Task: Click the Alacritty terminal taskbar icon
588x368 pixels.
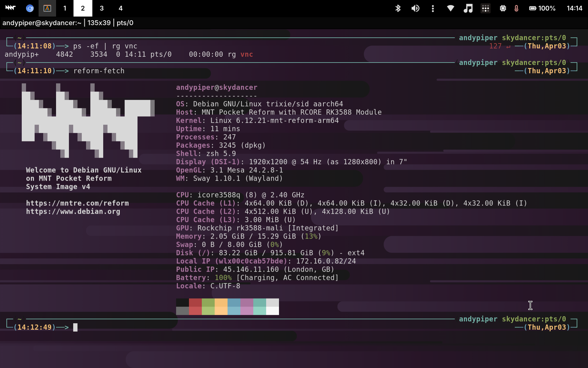Action: (x=47, y=8)
